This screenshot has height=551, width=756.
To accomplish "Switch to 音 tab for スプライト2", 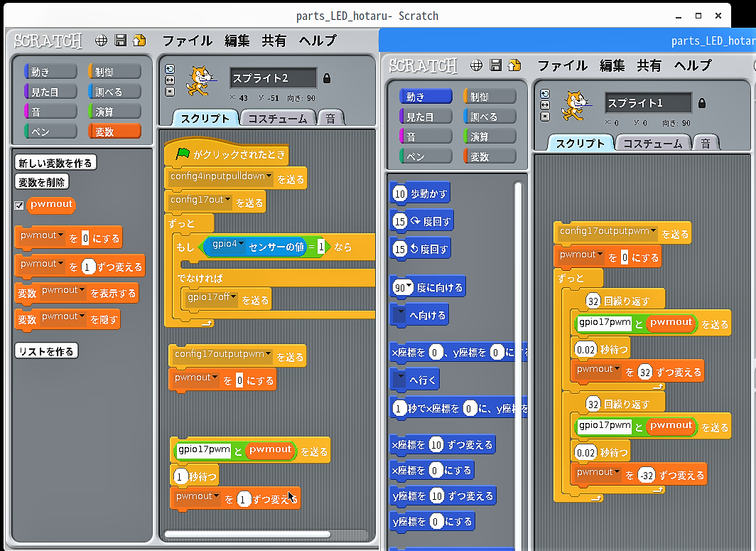I will point(331,118).
